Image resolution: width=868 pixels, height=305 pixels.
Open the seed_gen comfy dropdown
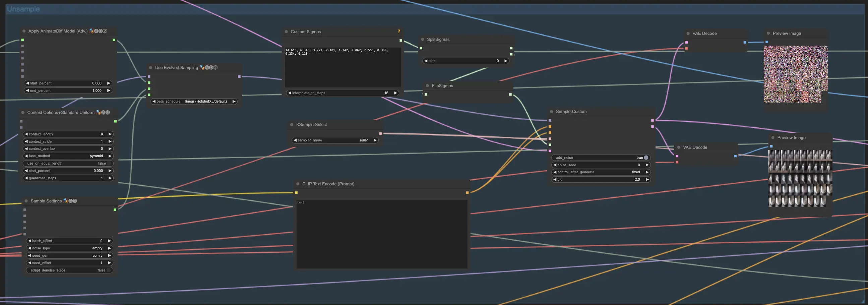[69, 256]
